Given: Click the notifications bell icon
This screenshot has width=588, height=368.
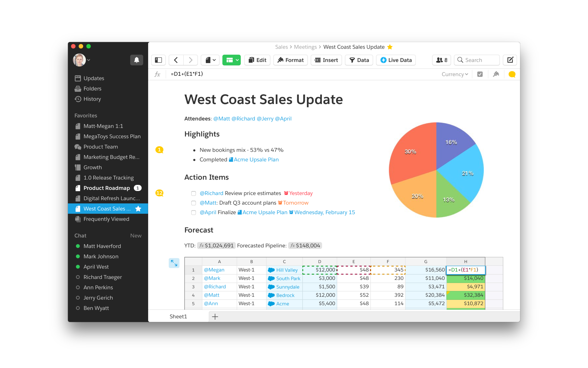Looking at the screenshot, I should [x=136, y=60].
